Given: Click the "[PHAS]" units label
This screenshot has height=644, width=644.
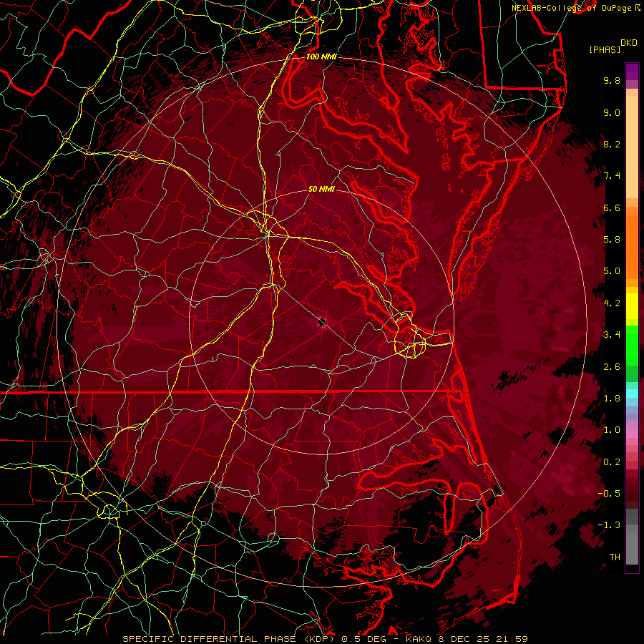Looking at the screenshot, I should pos(604,49).
